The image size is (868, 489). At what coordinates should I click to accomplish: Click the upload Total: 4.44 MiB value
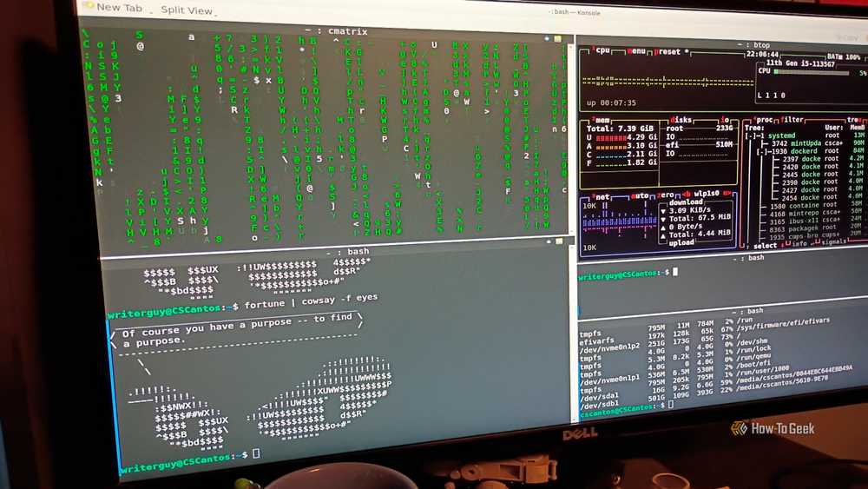click(700, 234)
